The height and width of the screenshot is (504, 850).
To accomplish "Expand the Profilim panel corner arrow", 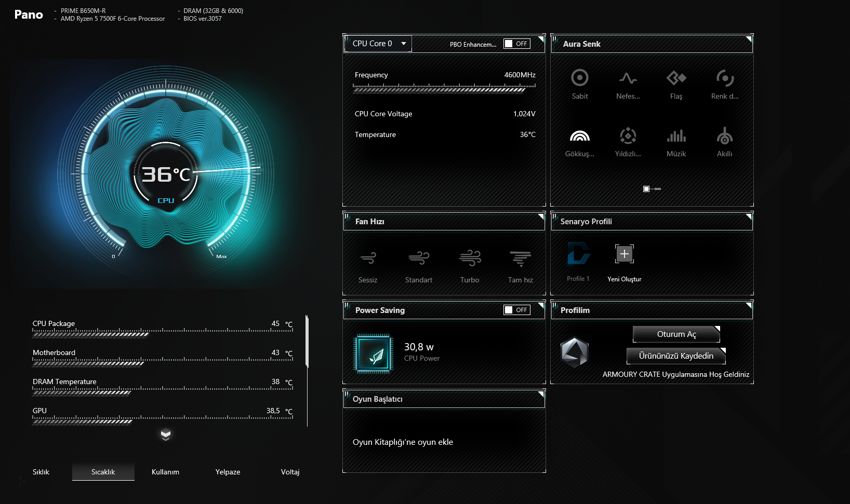I will click(748, 305).
